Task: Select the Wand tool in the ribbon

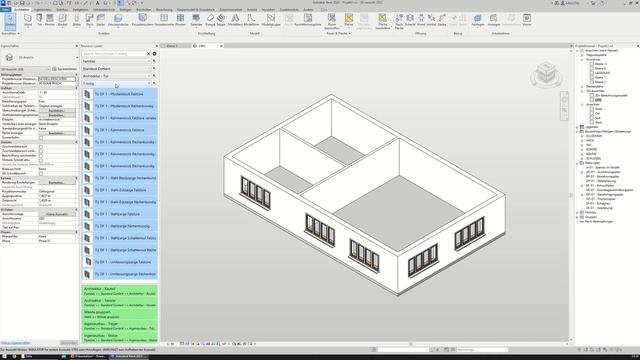Action: 28,20
